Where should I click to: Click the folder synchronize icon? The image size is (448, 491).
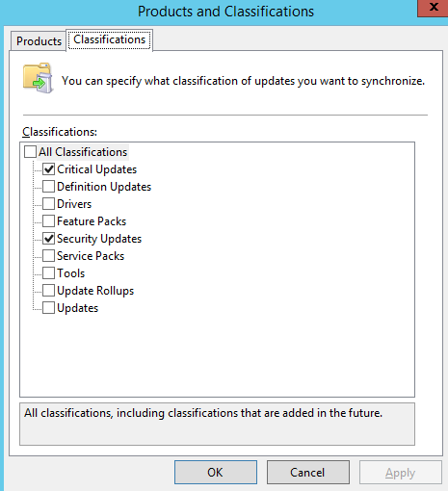pyautogui.click(x=38, y=78)
